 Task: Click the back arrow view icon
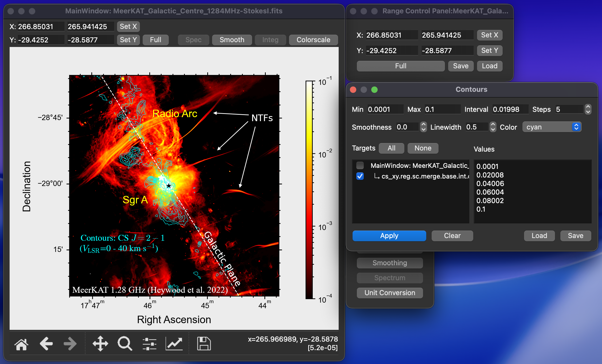click(x=46, y=344)
